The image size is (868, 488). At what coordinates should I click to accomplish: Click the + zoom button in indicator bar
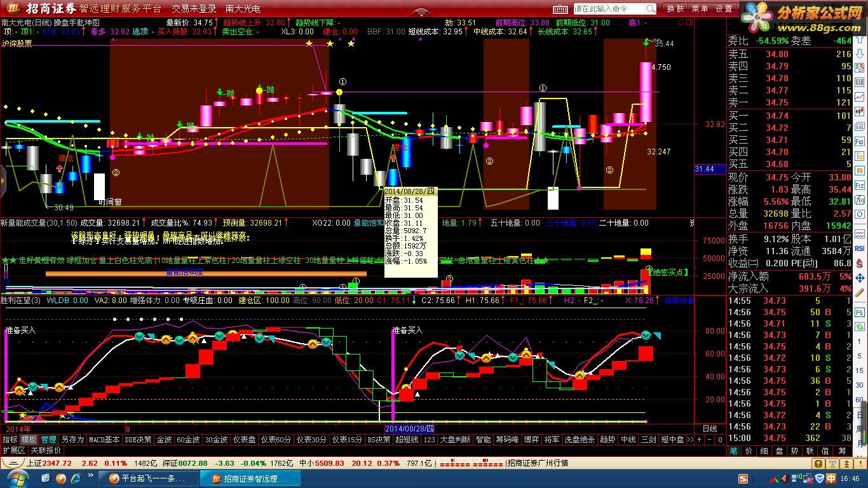tap(700, 439)
